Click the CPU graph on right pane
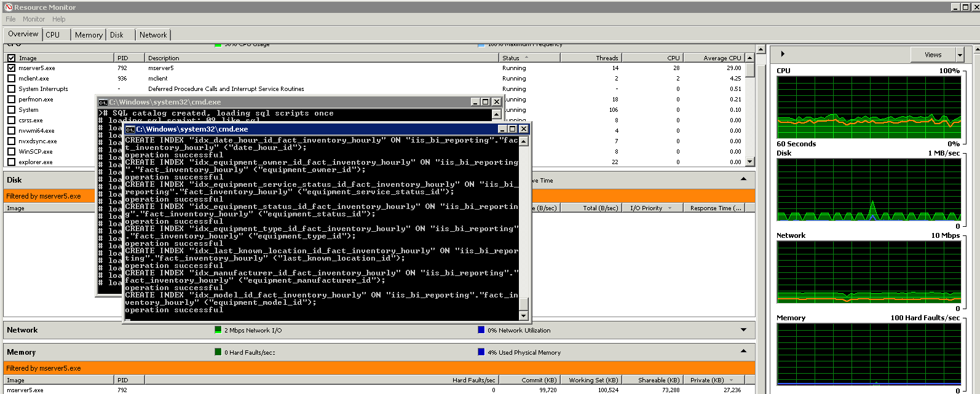Viewport: 980px width, 394px height. [869, 107]
